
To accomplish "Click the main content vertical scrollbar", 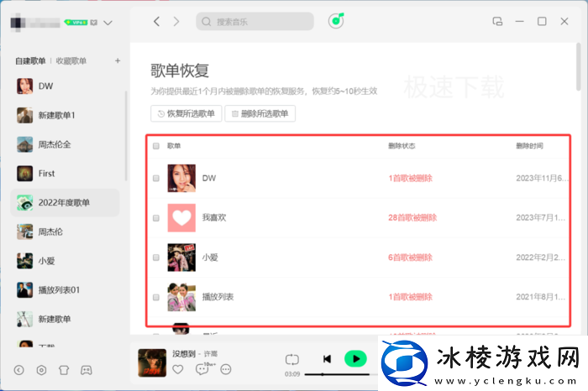I will pos(578,66).
